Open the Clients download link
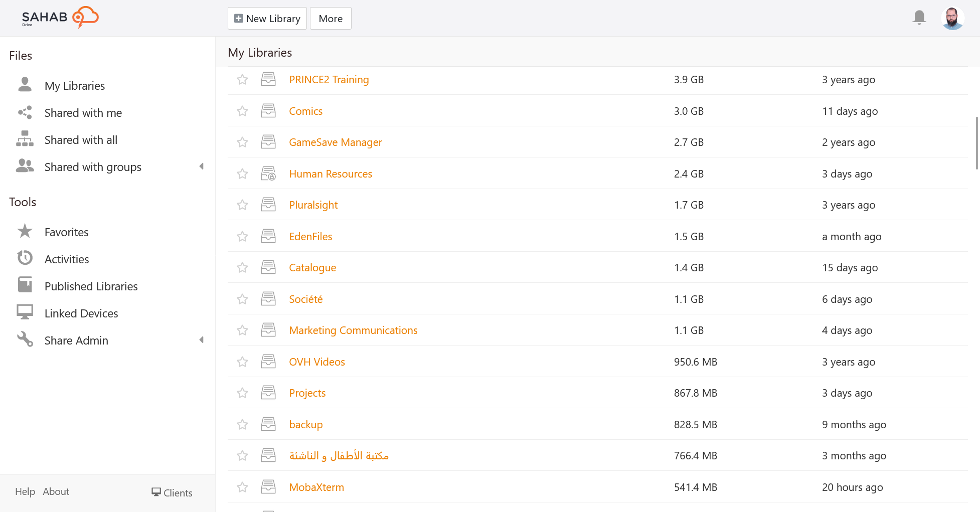 172,492
